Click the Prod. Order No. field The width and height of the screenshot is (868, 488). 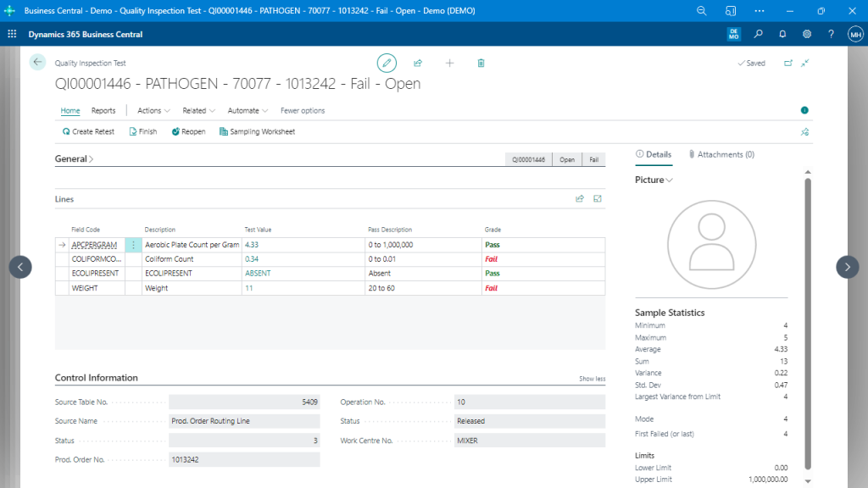tap(244, 459)
